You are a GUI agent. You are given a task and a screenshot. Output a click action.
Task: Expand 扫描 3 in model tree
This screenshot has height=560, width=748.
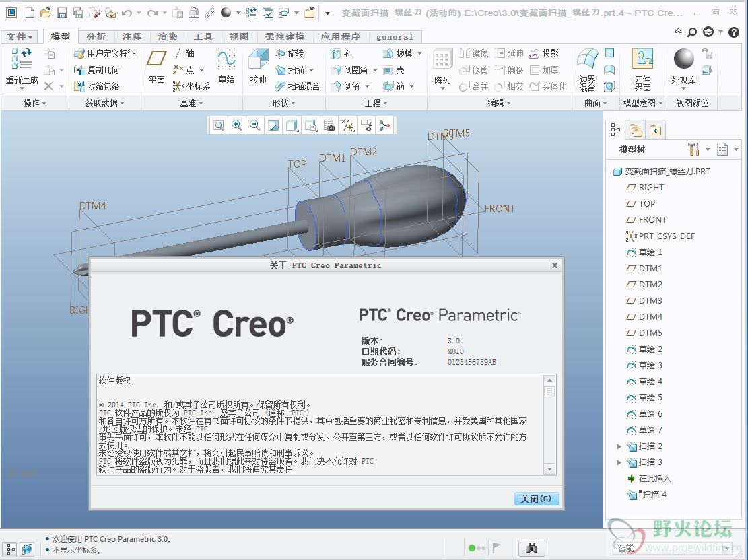coord(619,462)
